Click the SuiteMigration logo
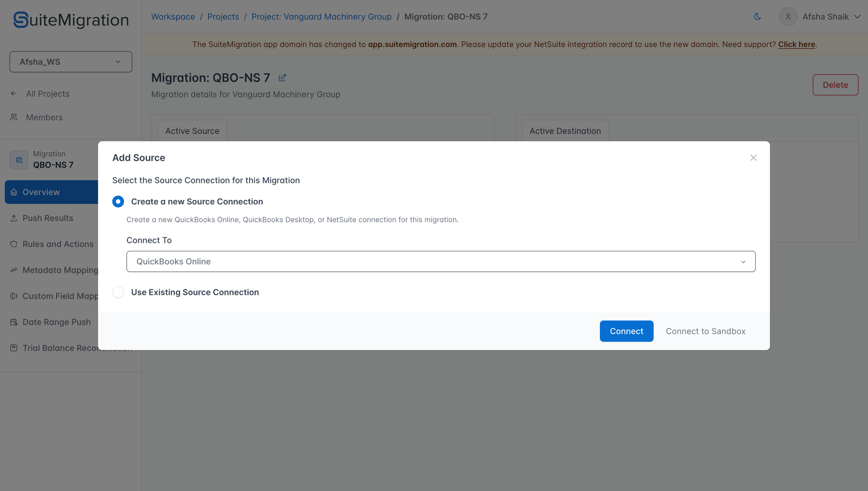868x491 pixels. pyautogui.click(x=71, y=20)
